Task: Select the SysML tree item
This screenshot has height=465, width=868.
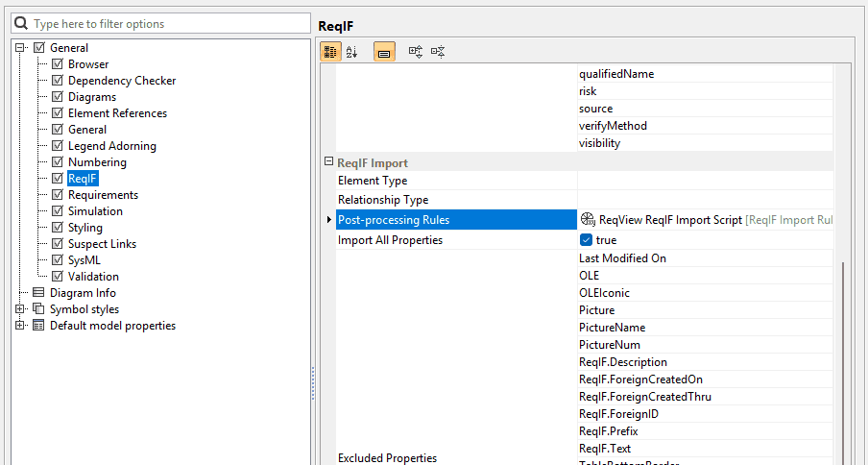Action: (x=84, y=260)
